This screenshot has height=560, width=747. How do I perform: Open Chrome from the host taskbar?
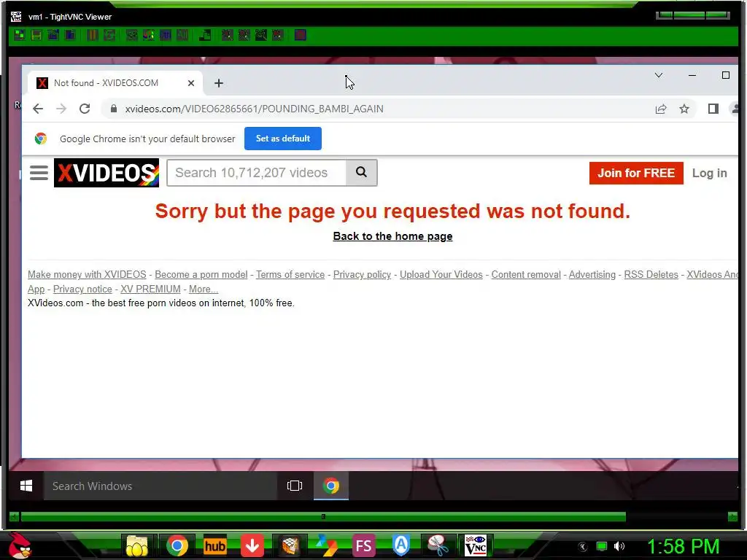(x=177, y=545)
